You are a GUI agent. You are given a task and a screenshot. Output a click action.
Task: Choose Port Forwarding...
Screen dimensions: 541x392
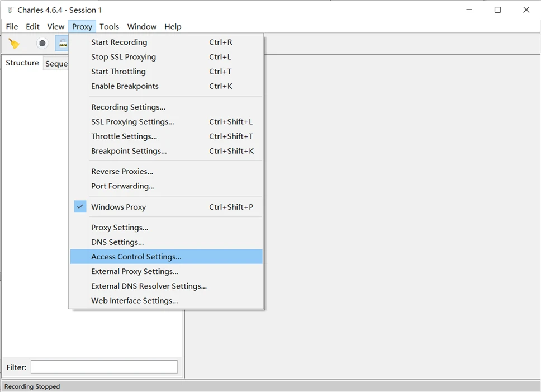pos(167,186)
